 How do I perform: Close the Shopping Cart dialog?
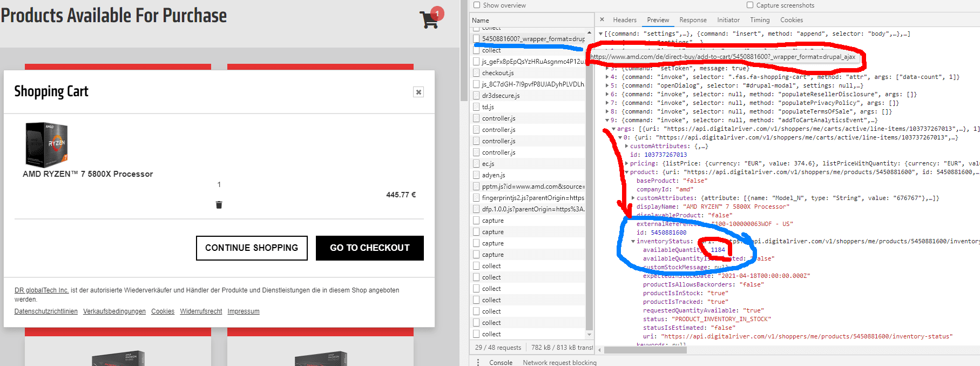pyautogui.click(x=418, y=92)
